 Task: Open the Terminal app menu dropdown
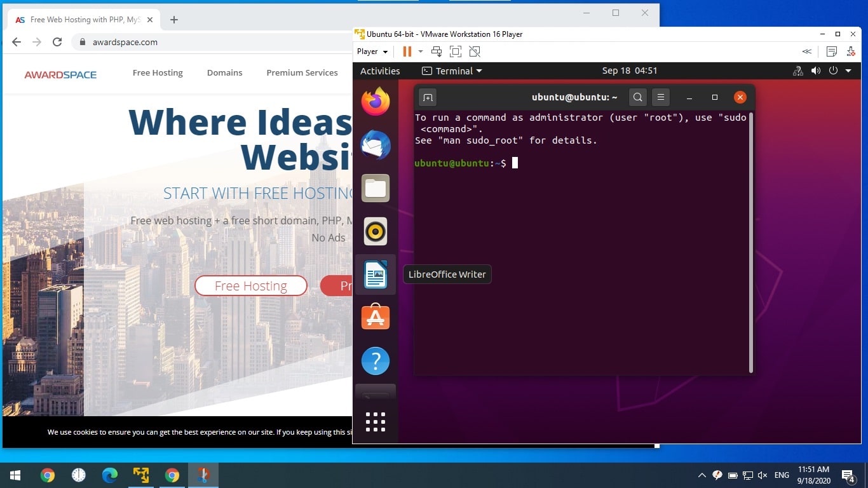click(x=452, y=71)
